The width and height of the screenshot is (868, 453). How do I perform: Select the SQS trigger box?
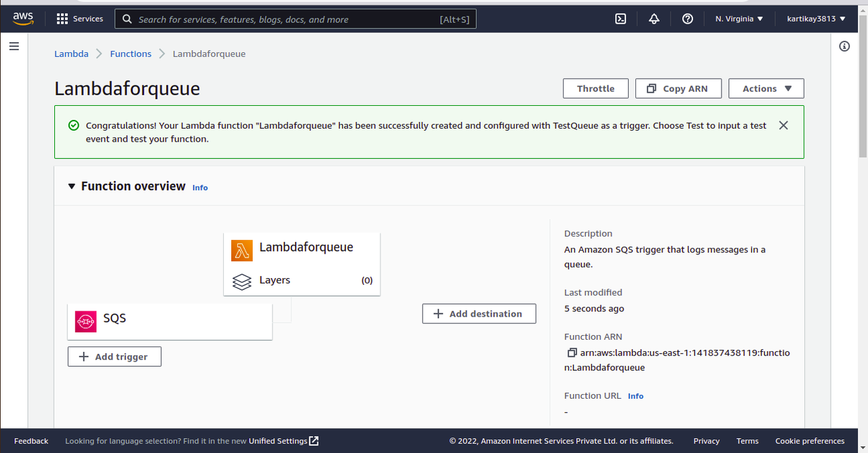pyautogui.click(x=170, y=321)
